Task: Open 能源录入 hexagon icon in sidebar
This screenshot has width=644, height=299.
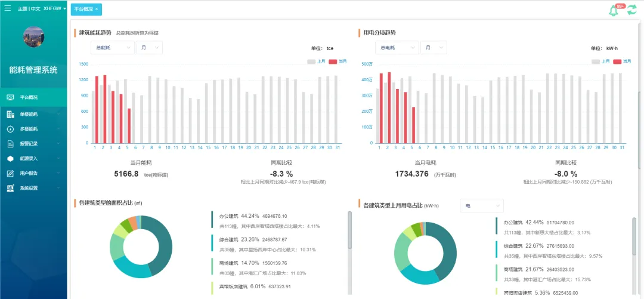Action: tap(10, 159)
